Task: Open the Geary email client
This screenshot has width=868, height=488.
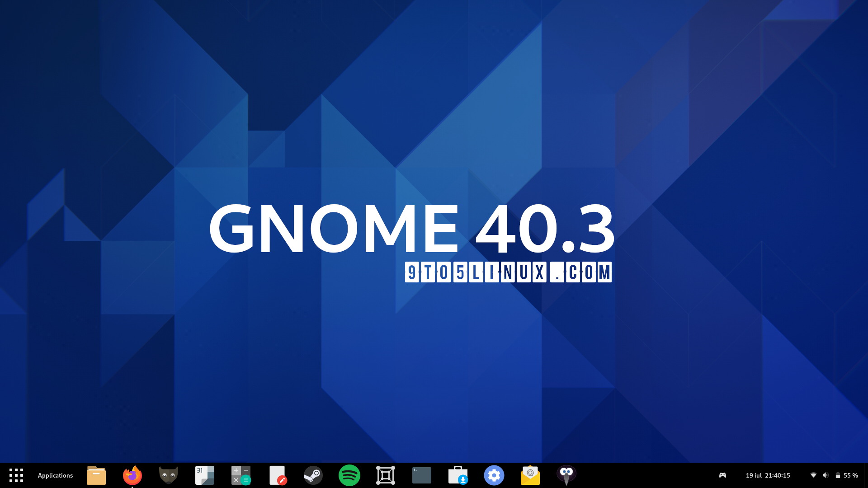Action: coord(530,475)
